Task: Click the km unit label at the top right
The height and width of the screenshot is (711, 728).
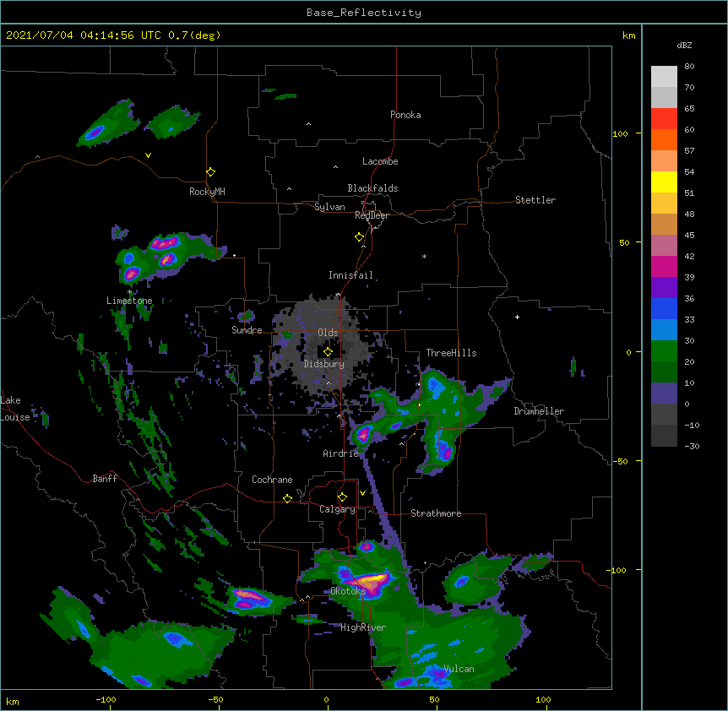Action: pyautogui.click(x=629, y=35)
